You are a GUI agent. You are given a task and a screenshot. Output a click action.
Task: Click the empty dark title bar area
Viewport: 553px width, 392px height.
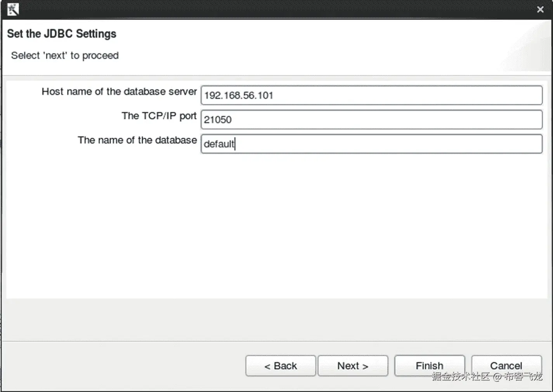click(272, 9)
